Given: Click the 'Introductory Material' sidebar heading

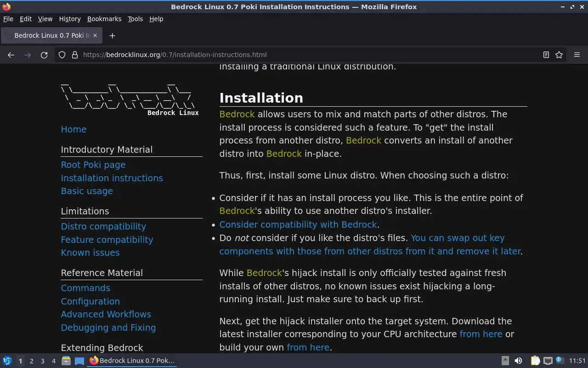Looking at the screenshot, I should pos(107,149).
